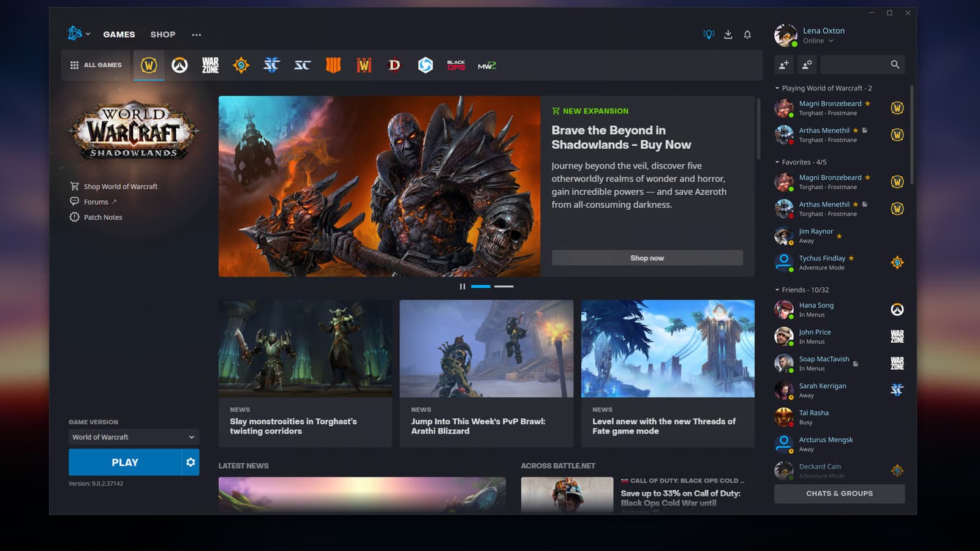
Task: Select the MW2 game tab icon
Action: (487, 66)
